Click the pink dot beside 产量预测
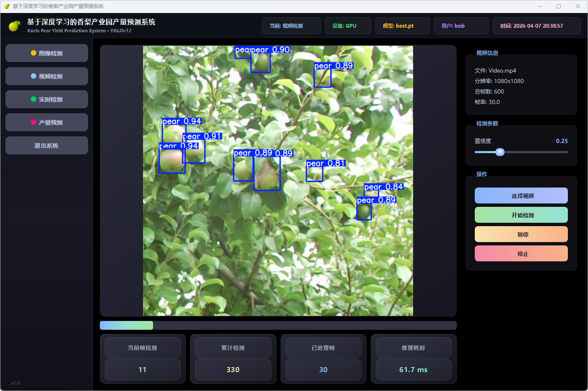Viewport: 588px width, 391px height. (x=34, y=123)
